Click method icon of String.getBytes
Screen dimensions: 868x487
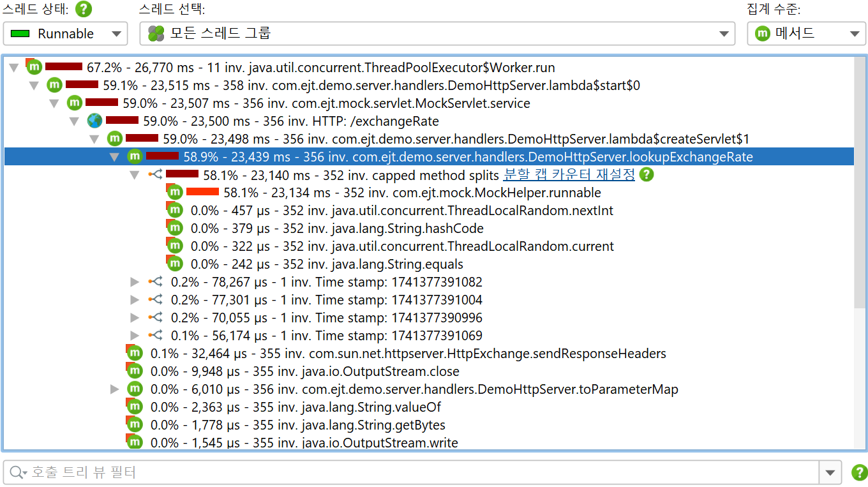(134, 424)
